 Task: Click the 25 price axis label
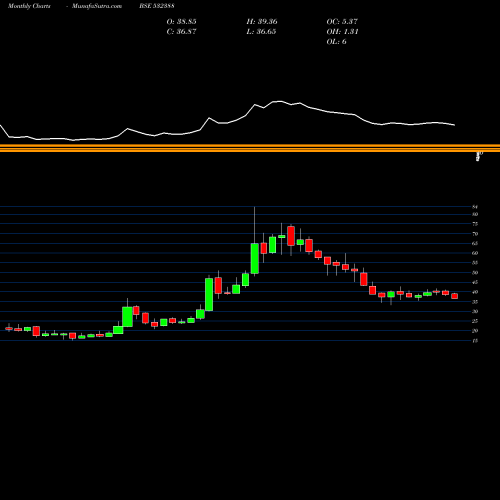[x=475, y=321]
